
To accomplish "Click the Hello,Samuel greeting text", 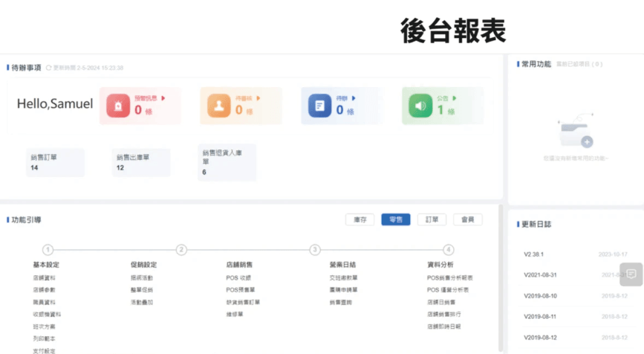I will (55, 103).
